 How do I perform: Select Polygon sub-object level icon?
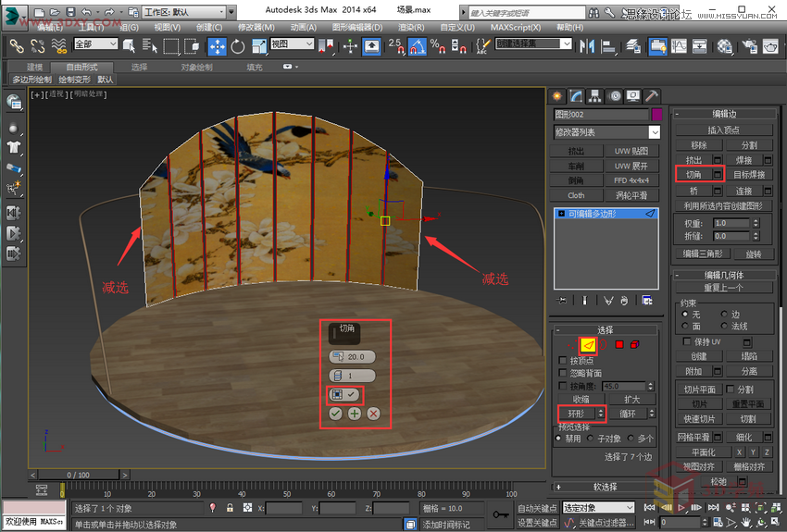(x=619, y=344)
